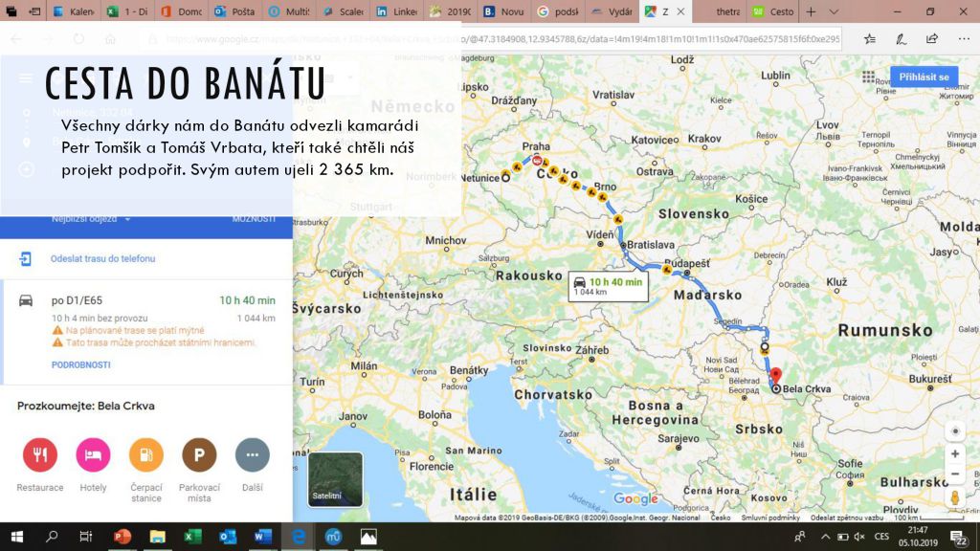
Task: Open browser favorites star list
Action: 869,38
